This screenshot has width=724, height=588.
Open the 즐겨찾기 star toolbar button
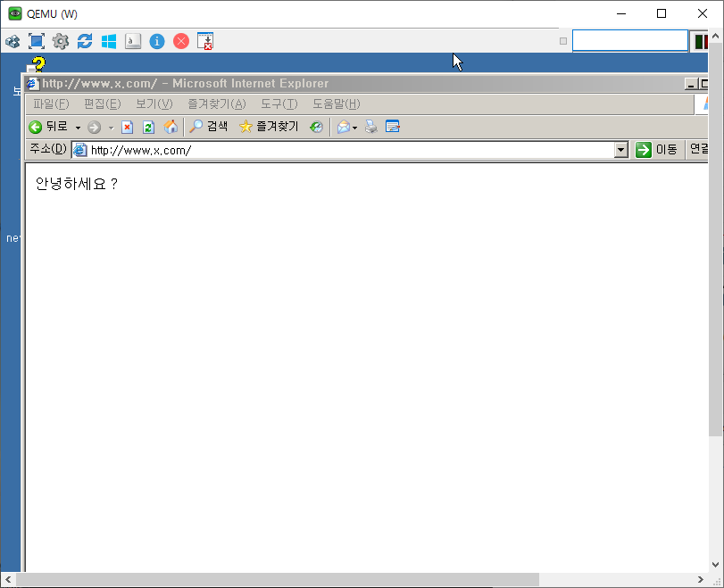269,126
